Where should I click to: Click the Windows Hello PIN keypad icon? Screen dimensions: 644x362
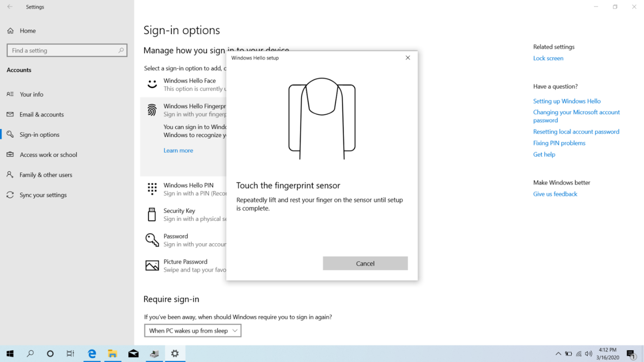152,189
